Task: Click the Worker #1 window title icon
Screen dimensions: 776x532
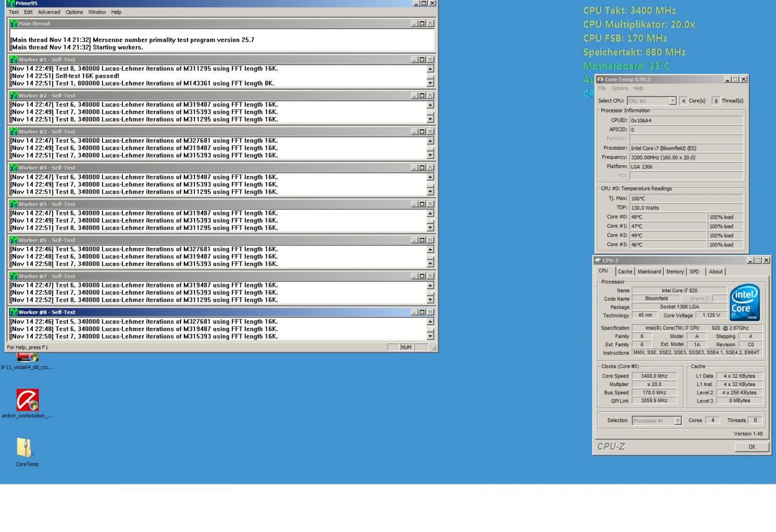Action: click(x=13, y=60)
